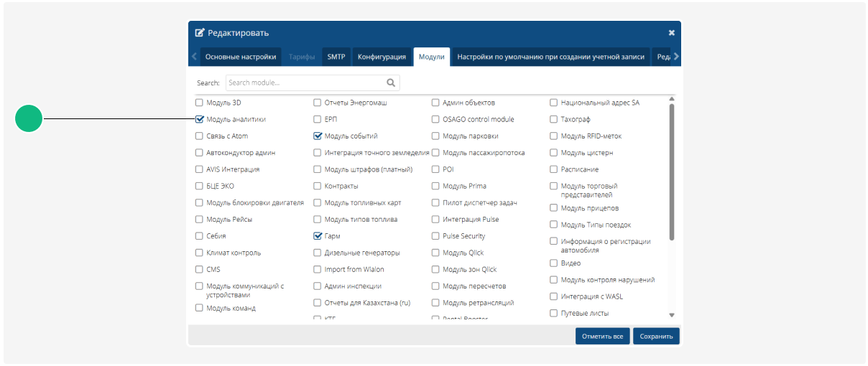Check the Дизельные генераторы checkbox
This screenshot has height=366, width=868.
pyautogui.click(x=318, y=253)
